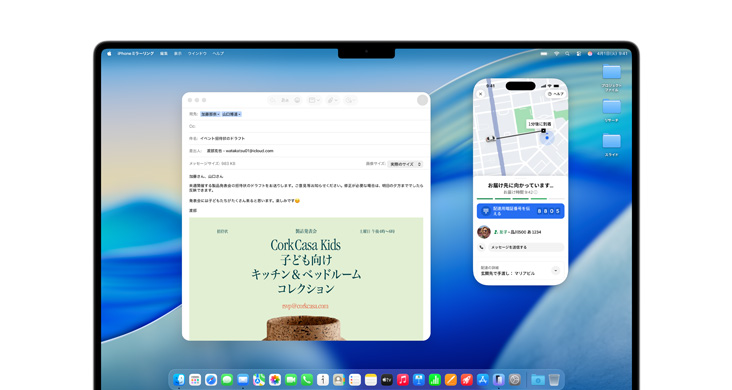Open the App Store in the Dock
The image size is (732, 390).
482,380
